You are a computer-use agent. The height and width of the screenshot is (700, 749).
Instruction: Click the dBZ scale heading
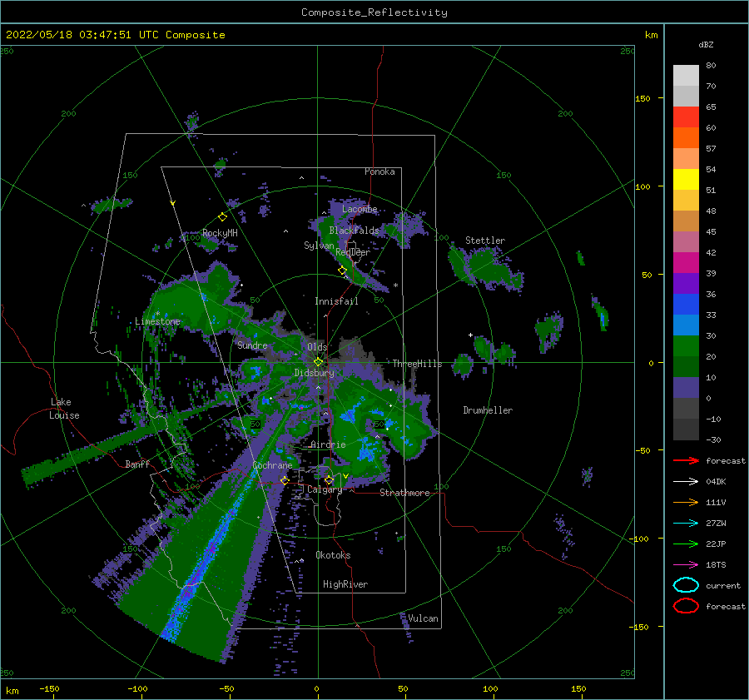pos(706,44)
